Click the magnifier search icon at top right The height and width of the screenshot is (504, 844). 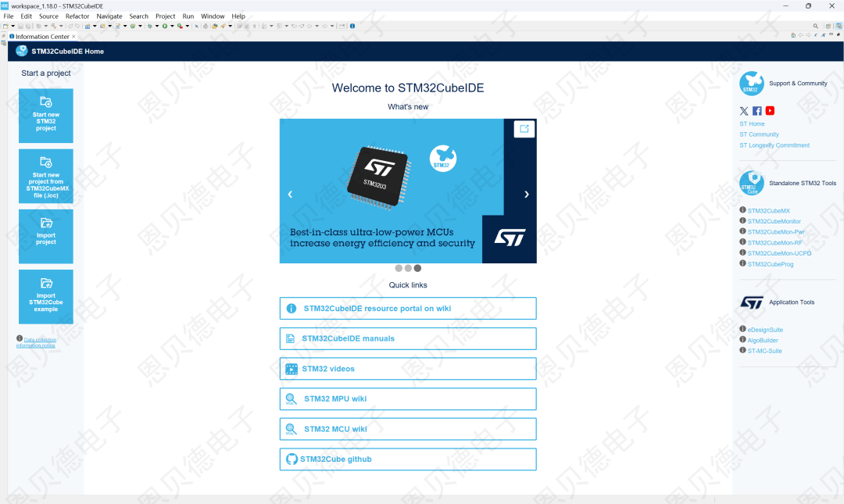tap(815, 26)
